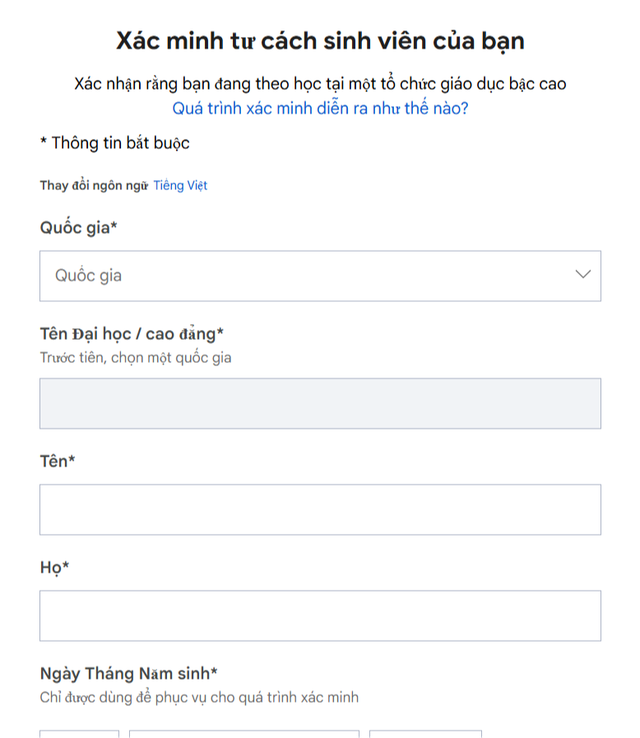Image resolution: width=640 pixels, height=738 pixels.
Task: Click the page heading 'Xác minh tư cách sinh viên'
Action: coord(320,41)
